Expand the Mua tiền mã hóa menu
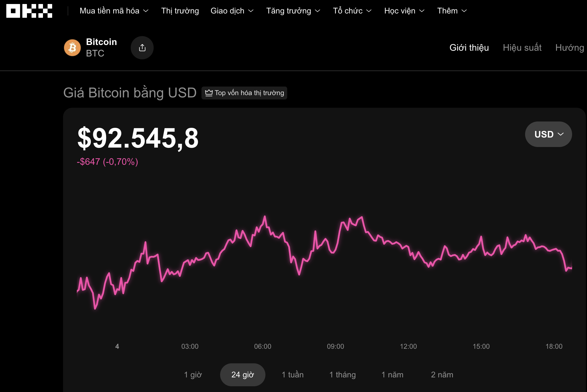 [114, 11]
